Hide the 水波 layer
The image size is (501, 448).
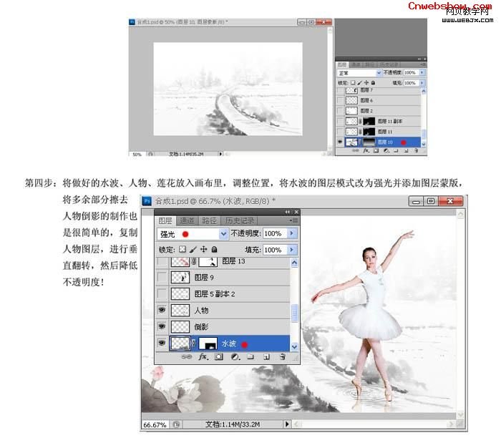click(x=162, y=344)
